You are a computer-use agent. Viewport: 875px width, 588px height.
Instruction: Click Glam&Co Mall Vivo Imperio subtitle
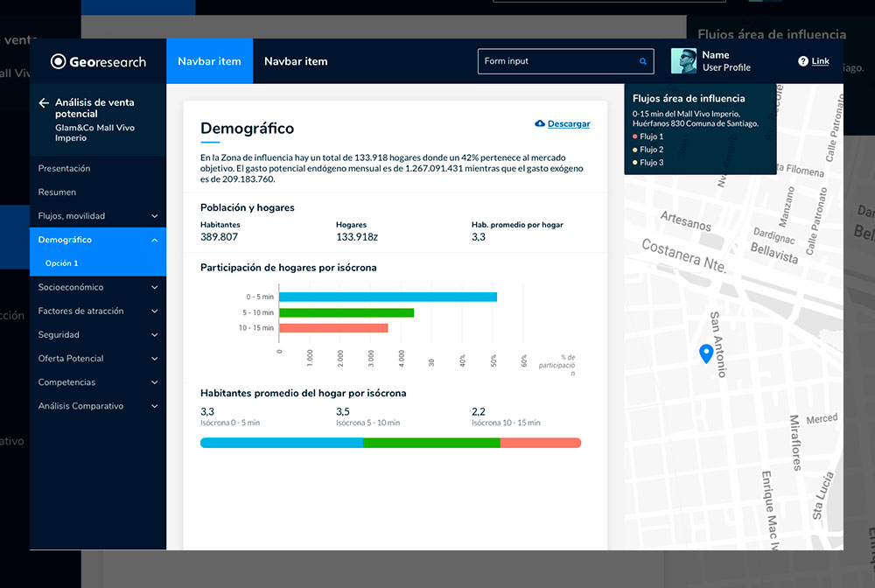[94, 133]
